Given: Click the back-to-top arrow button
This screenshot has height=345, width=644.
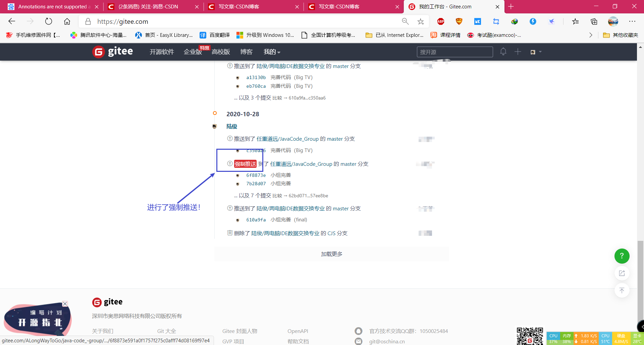Looking at the screenshot, I should coord(622,290).
